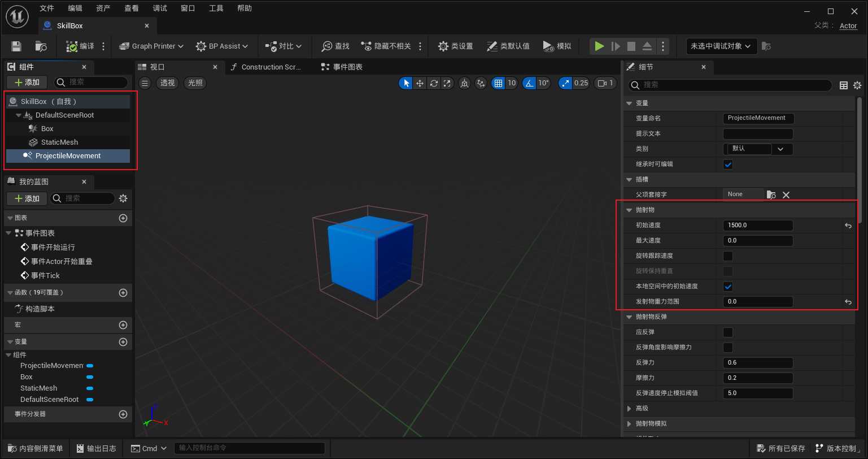The image size is (868, 459).
Task: Select the rotate tool in viewport toolbar
Action: click(434, 83)
